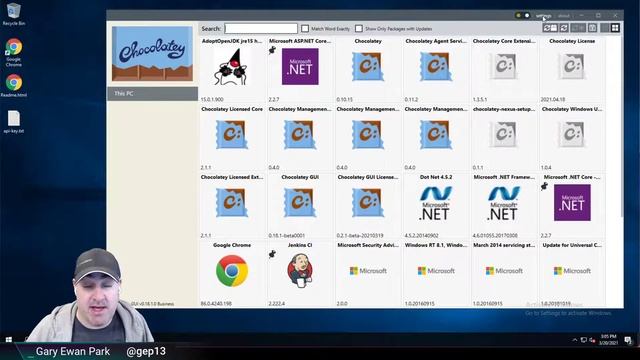Image resolution: width=640 pixels, height=360 pixels.
Task: Select the Readme.html desktop file
Action: pos(13,86)
